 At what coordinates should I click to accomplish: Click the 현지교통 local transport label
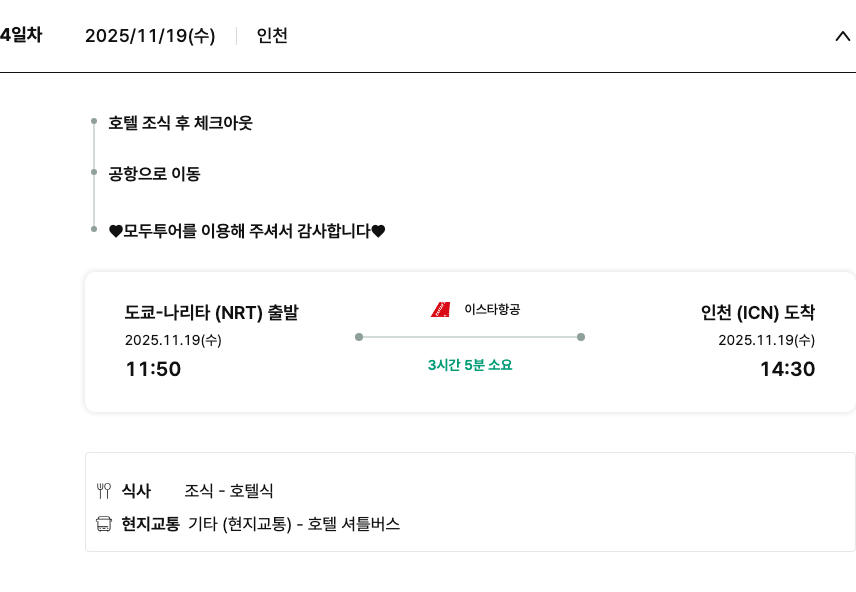pos(150,524)
